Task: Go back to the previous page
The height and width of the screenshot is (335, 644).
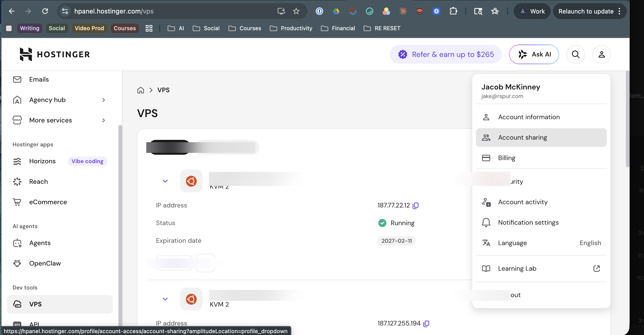Action: 12,11
